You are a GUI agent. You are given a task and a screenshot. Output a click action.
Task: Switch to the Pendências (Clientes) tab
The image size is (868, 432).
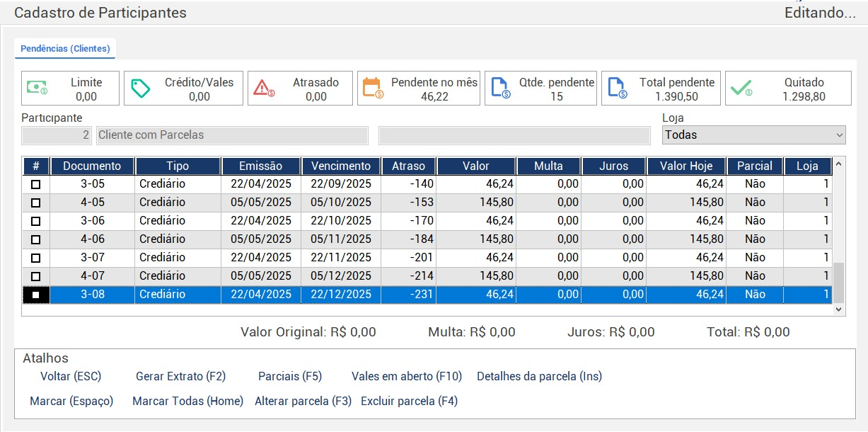pyautogui.click(x=65, y=48)
